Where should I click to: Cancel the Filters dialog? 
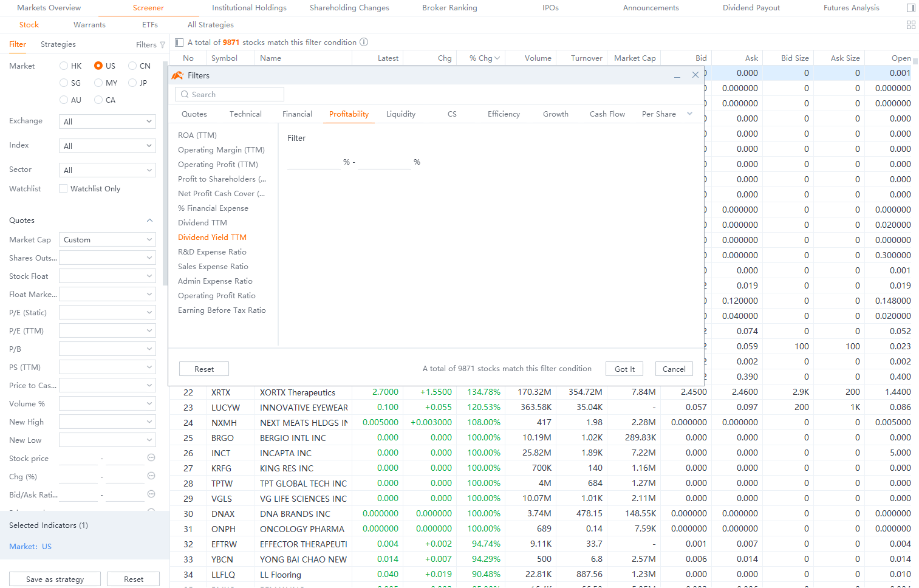pyautogui.click(x=674, y=369)
